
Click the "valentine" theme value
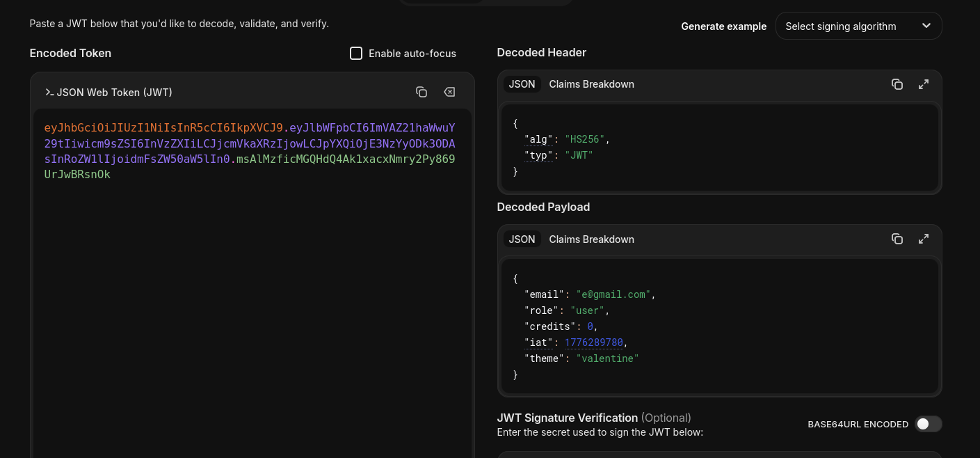608,358
